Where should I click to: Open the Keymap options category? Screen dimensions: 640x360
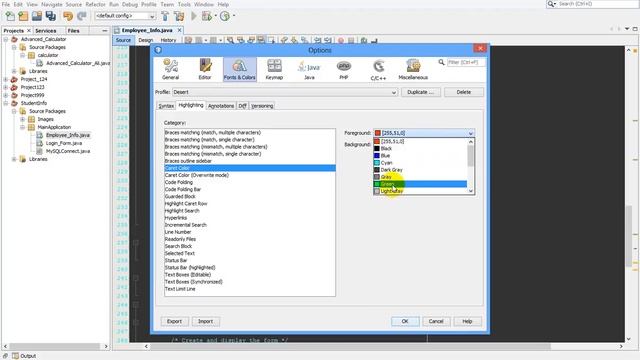(x=274, y=69)
